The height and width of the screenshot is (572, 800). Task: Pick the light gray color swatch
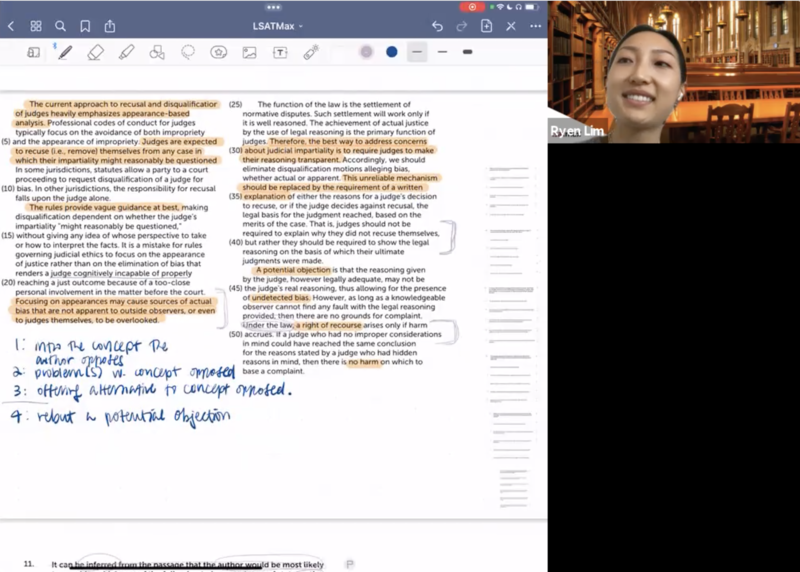tap(367, 52)
